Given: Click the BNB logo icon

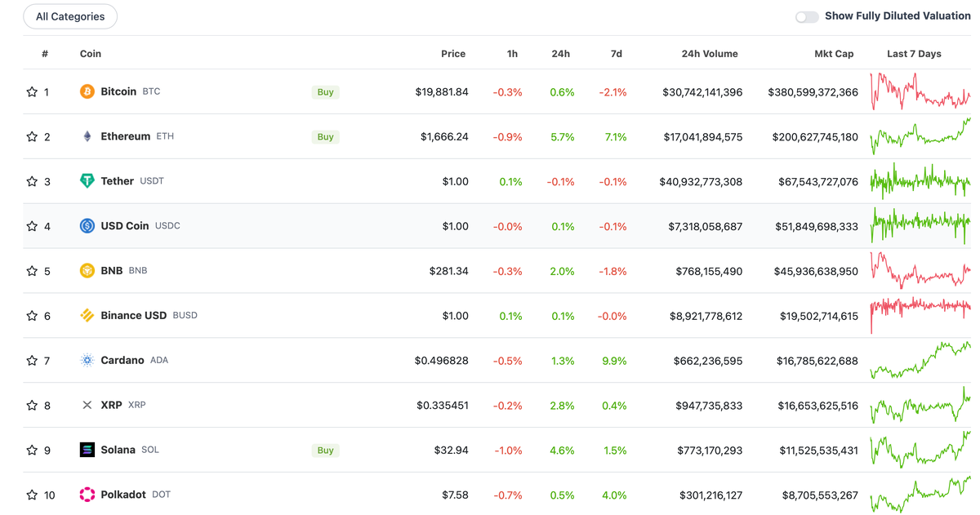Looking at the screenshot, I should tap(87, 270).
